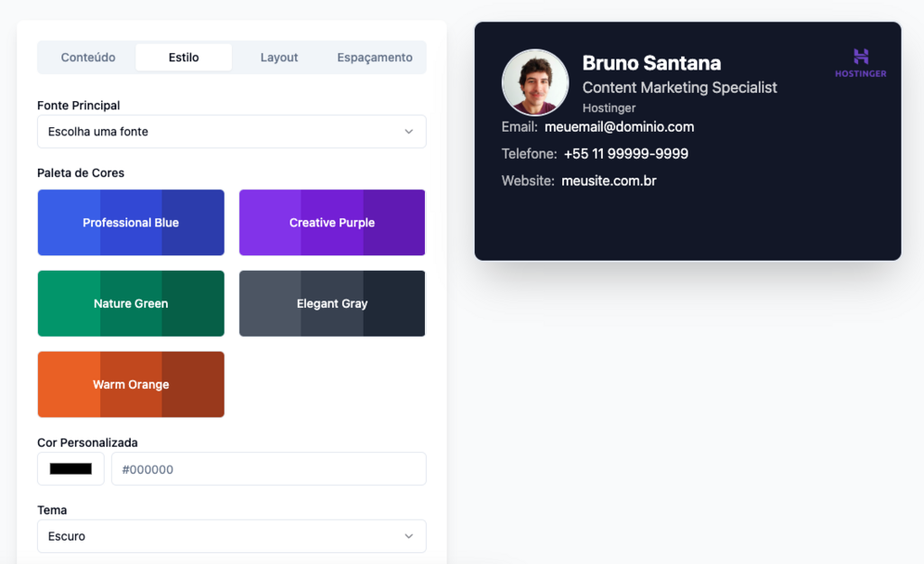The image size is (924, 564).
Task: Click Bruno Santana's profile photo
Action: coord(535,81)
